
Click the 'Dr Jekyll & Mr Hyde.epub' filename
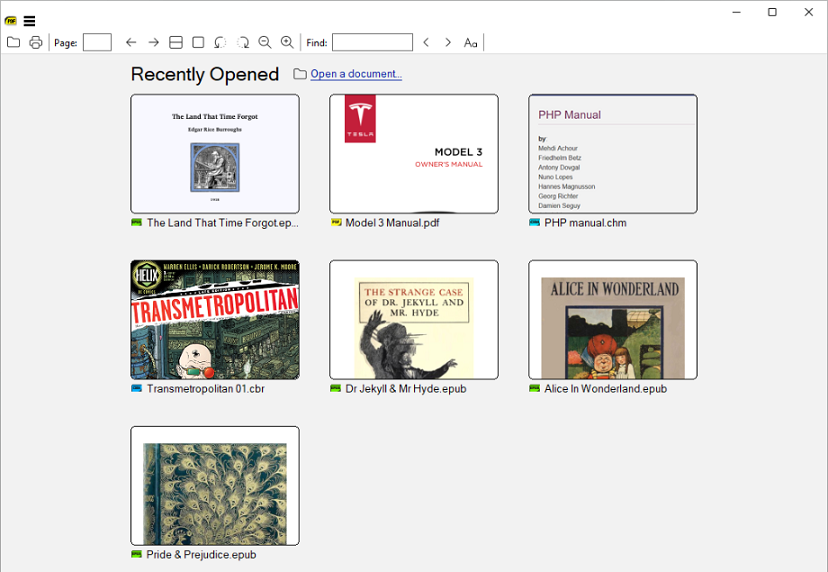(406, 389)
